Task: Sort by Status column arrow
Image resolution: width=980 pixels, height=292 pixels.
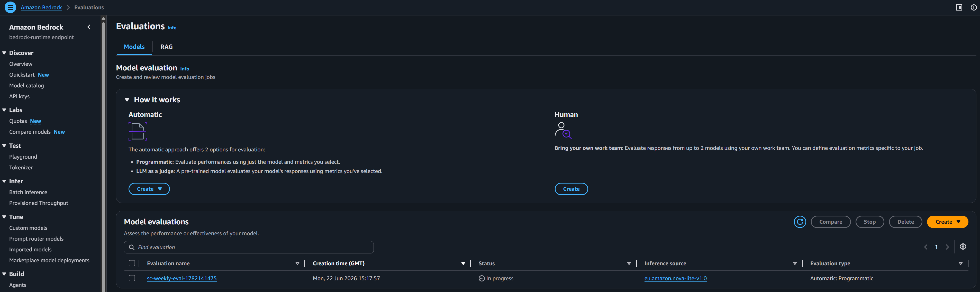Action: [x=629, y=263]
